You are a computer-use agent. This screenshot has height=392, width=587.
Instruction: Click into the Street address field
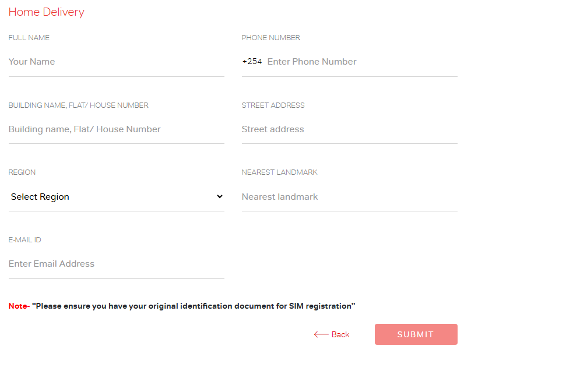[350, 129]
